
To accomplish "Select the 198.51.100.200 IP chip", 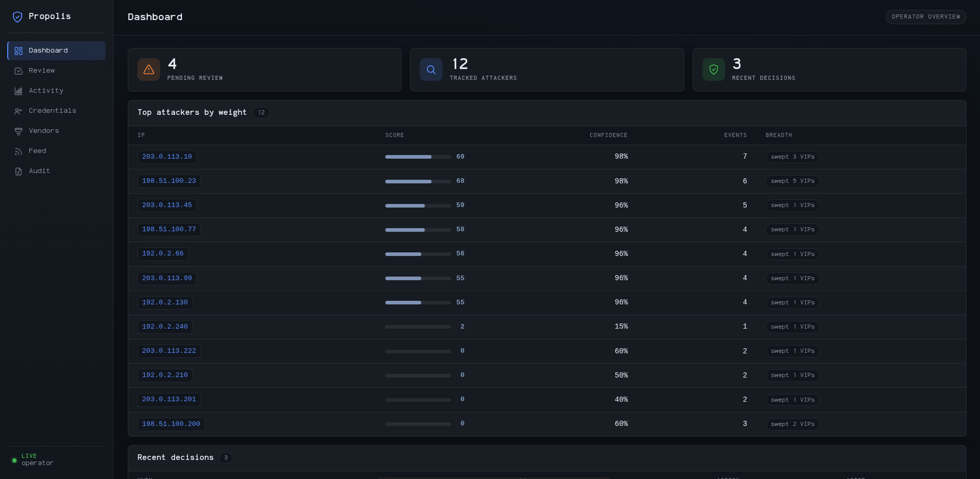I will [x=171, y=424].
